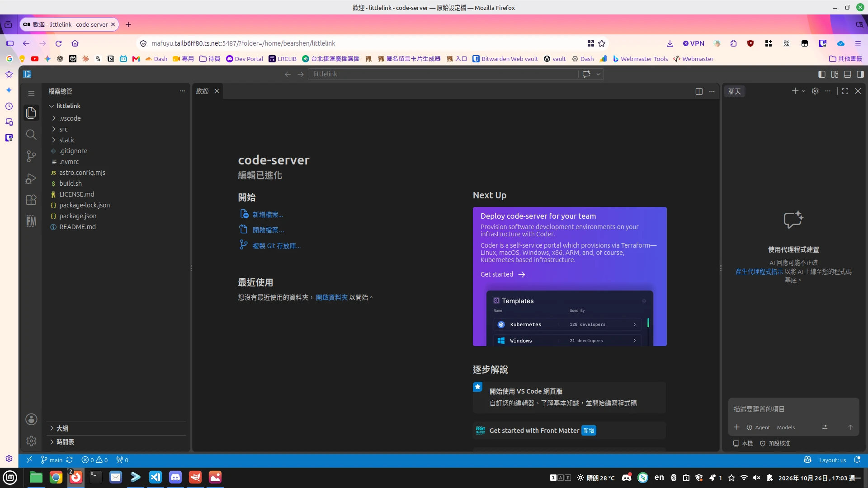868x488 pixels.
Task: Start a new chat with plus icon
Action: (795, 91)
